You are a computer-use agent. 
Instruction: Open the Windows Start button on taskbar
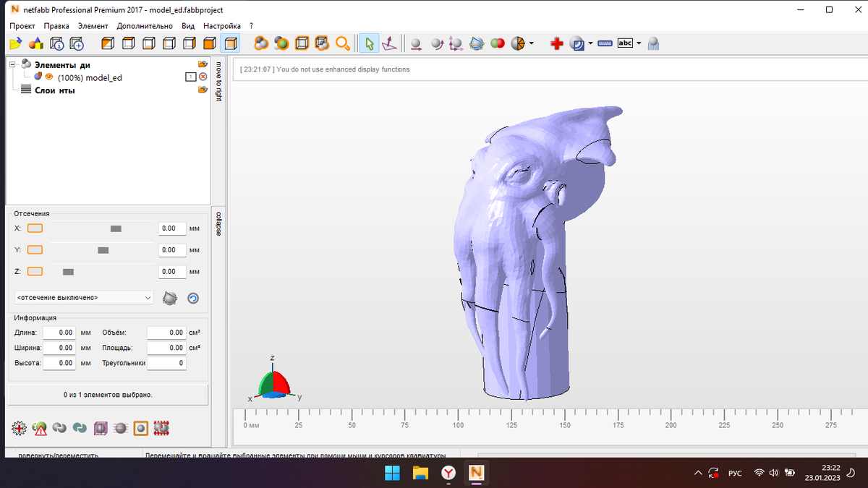pyautogui.click(x=392, y=473)
